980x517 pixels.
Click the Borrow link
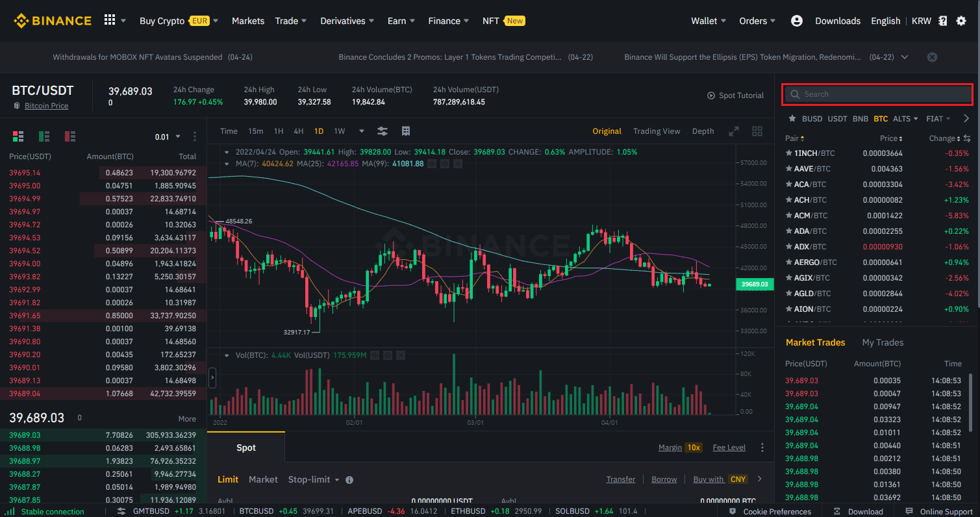(664, 479)
